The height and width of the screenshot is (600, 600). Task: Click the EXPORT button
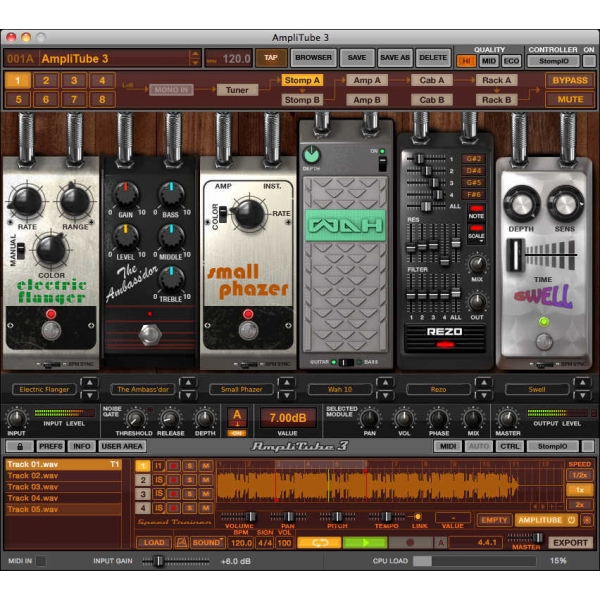coord(570,543)
